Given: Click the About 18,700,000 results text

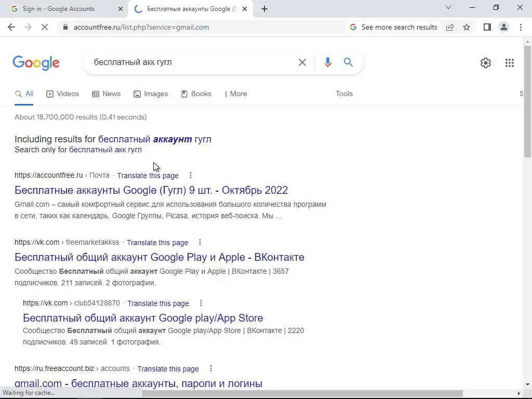Looking at the screenshot, I should tap(81, 117).
